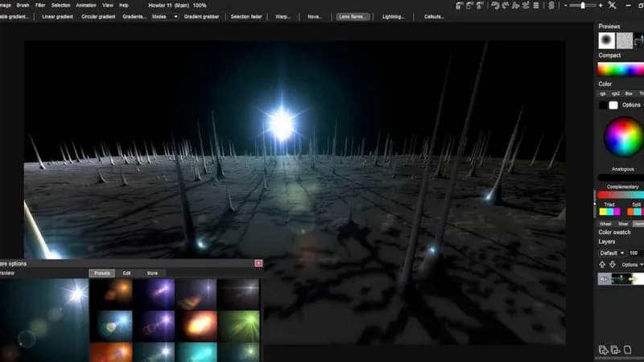Viewport: 644px width, 362px height.
Task: Select the rgb2 color mode tab
Action: [x=615, y=93]
